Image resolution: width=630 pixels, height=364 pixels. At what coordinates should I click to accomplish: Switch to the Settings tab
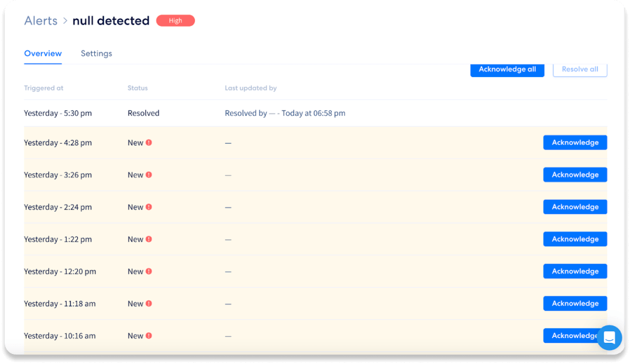[96, 54]
